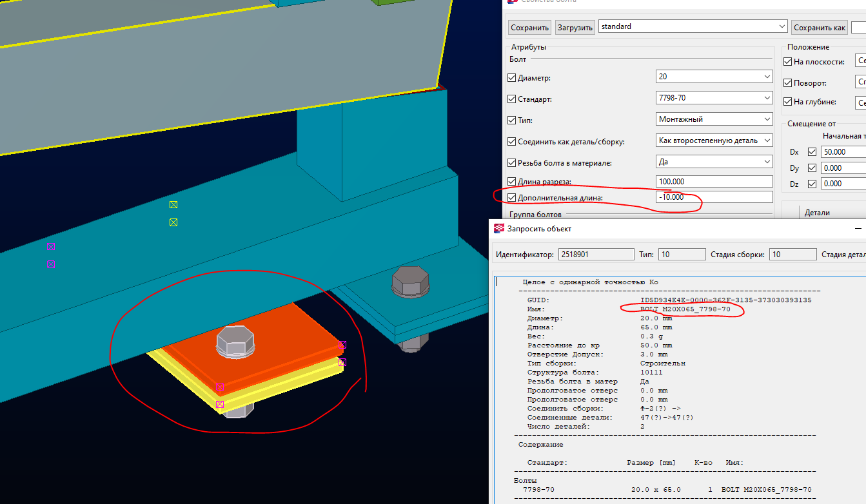This screenshot has width=866, height=504.
Task: Minimize the Запросить объект window
Action: 858,228
